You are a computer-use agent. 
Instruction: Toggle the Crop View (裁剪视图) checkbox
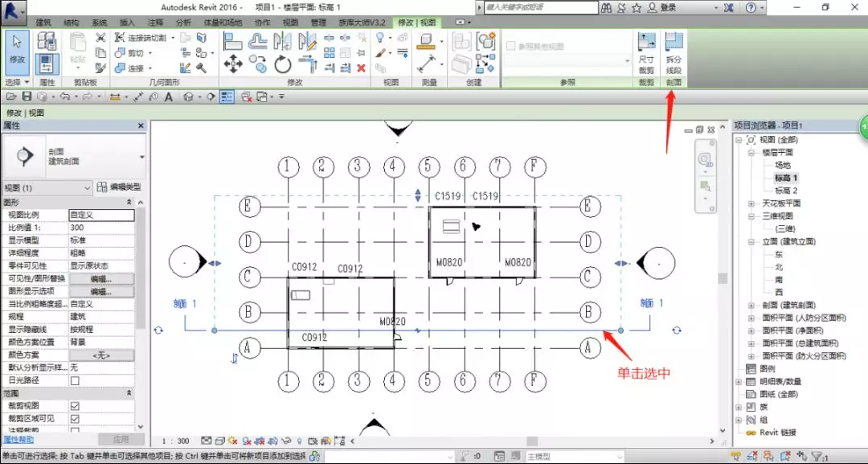click(x=76, y=406)
